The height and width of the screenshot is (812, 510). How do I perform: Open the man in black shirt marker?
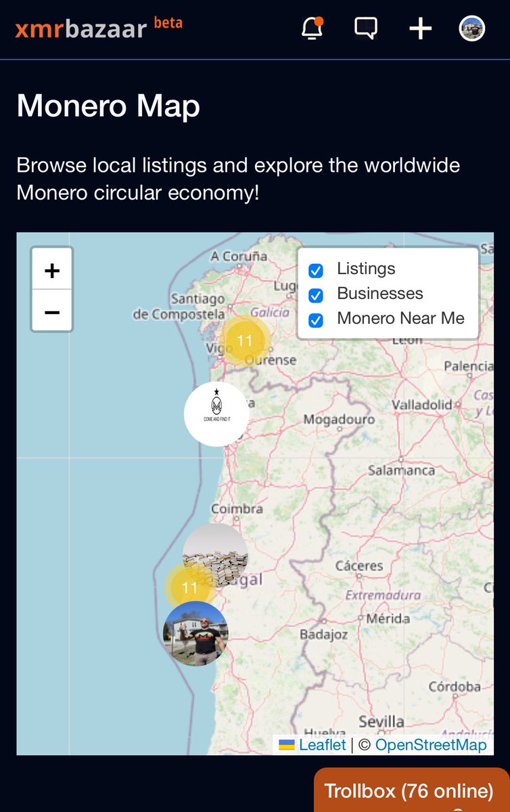click(196, 633)
